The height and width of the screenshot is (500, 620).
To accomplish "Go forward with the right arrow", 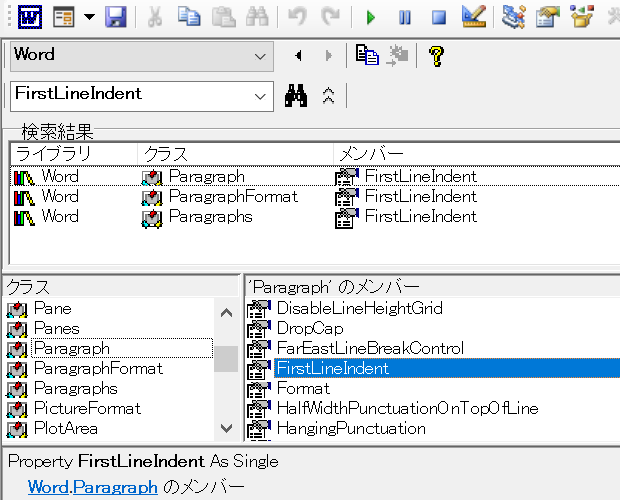I will click(x=328, y=56).
